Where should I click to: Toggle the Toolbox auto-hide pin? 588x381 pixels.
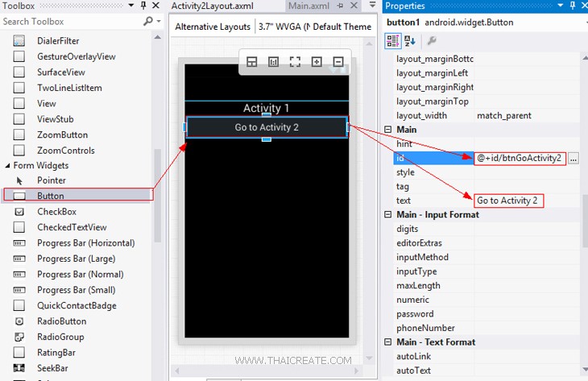pyautogui.click(x=143, y=6)
